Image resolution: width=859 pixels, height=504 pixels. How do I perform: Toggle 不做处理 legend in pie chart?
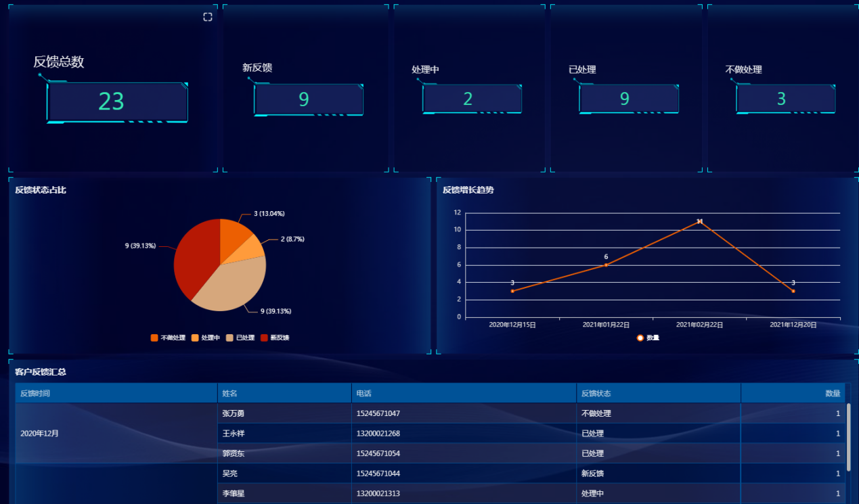(x=154, y=338)
